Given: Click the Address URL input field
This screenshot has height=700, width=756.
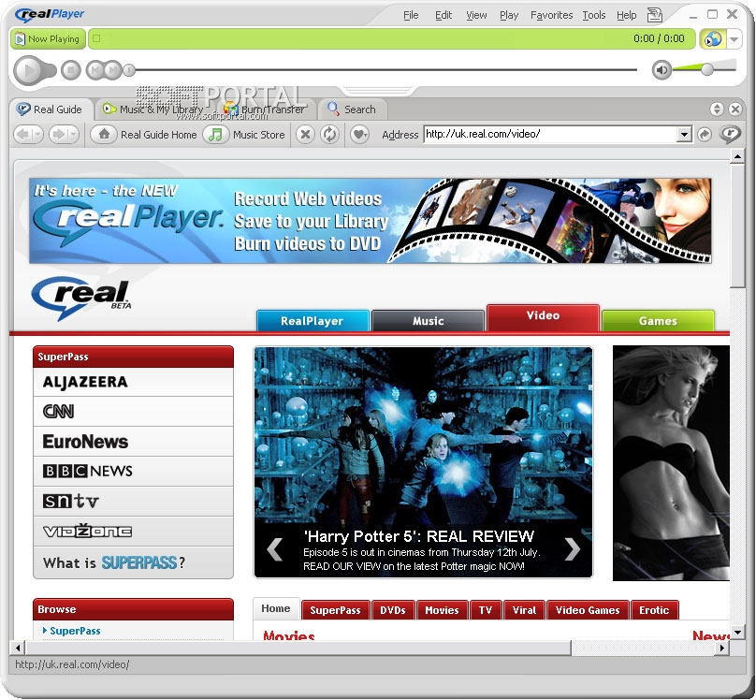Looking at the screenshot, I should tap(551, 134).
